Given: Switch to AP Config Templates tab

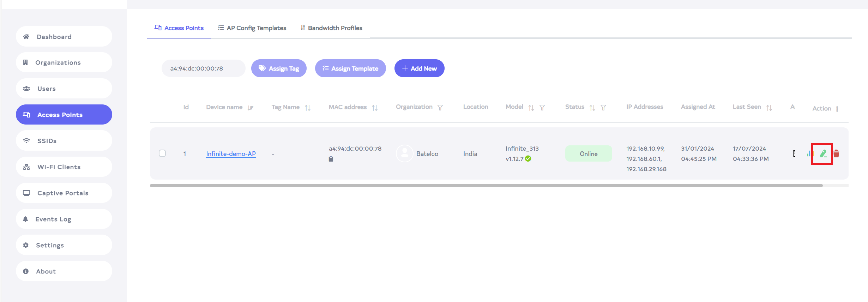Looking at the screenshot, I should (252, 28).
